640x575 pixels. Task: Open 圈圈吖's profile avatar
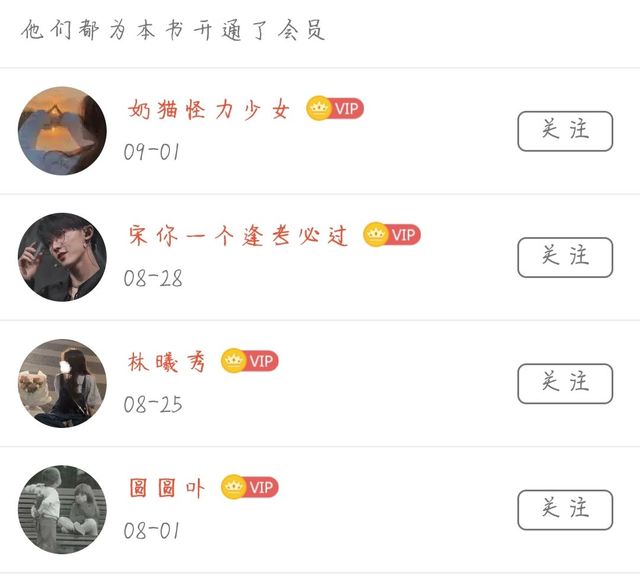point(62,509)
